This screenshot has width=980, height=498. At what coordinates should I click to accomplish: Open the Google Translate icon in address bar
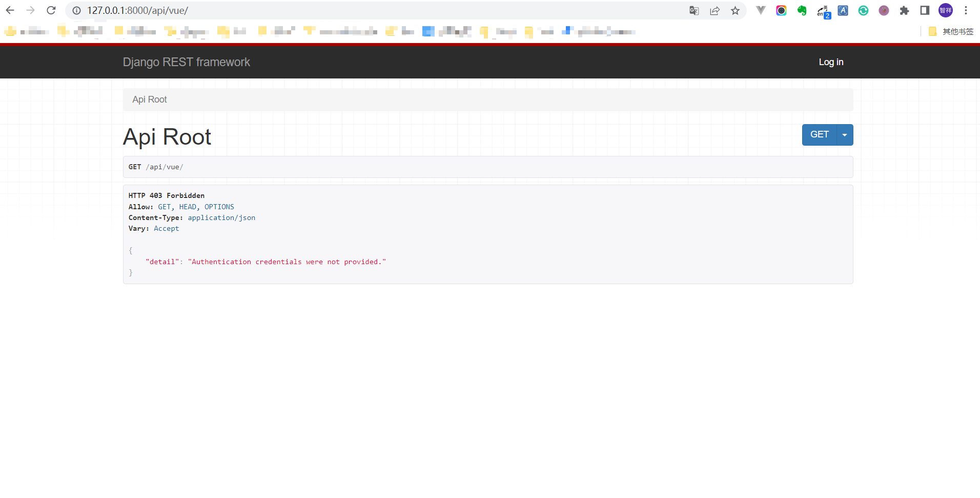pyautogui.click(x=694, y=10)
